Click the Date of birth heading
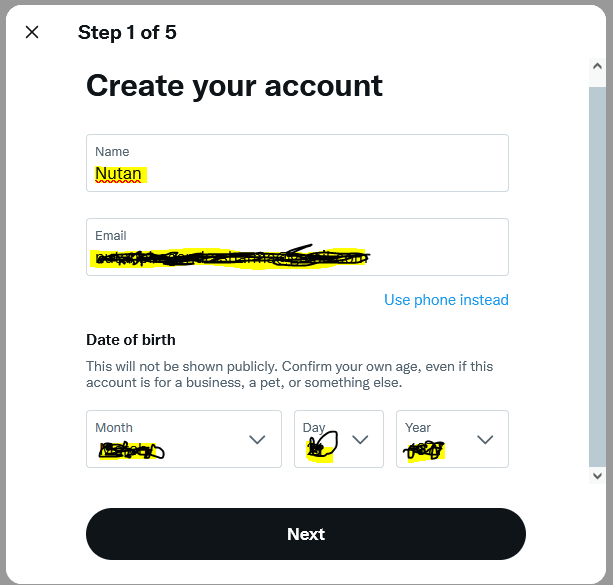Viewport: 613px width, 585px height. click(x=131, y=340)
